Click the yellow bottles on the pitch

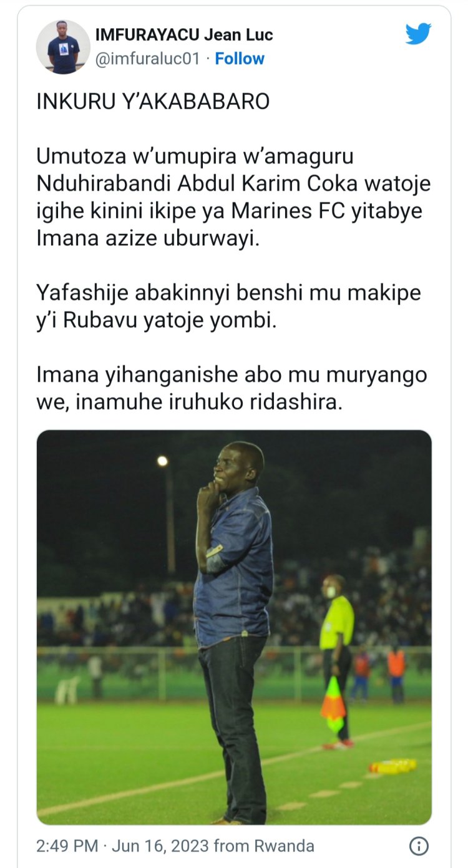point(392,766)
